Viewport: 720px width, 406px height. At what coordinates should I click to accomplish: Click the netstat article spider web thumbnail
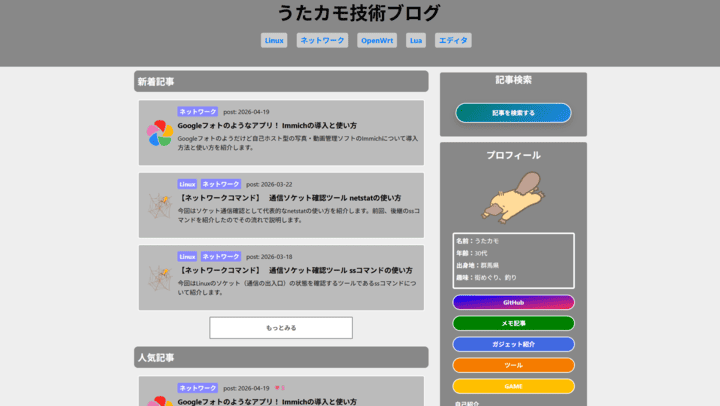click(160, 206)
